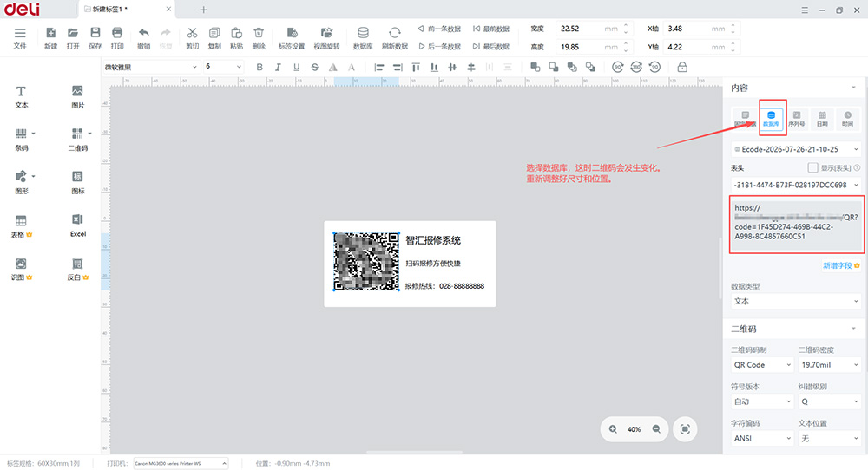Viewport: 868px width, 470px height.
Task: Select the 图形 shape tool
Action: [x=21, y=183]
